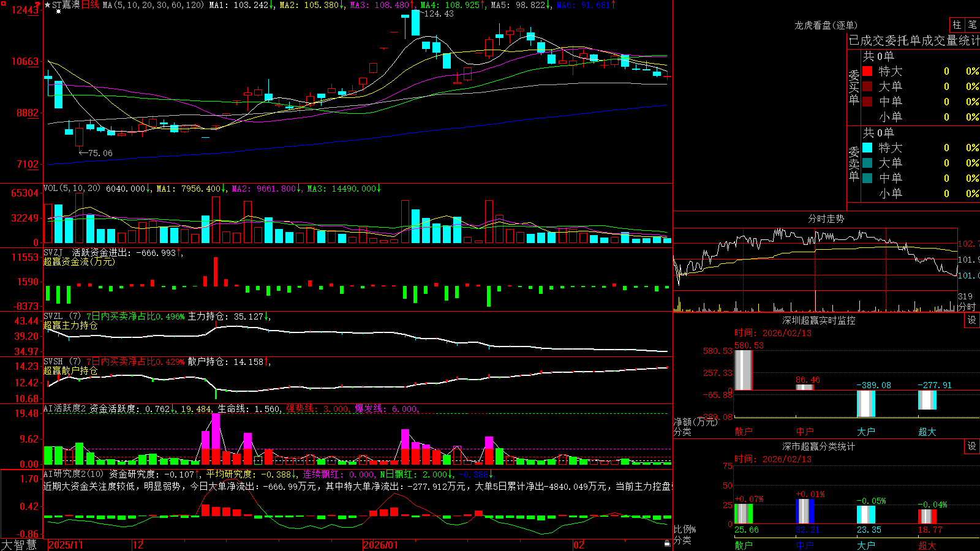
Task: Click the VOL(5,10,20) indicator label
Action: click(72, 188)
